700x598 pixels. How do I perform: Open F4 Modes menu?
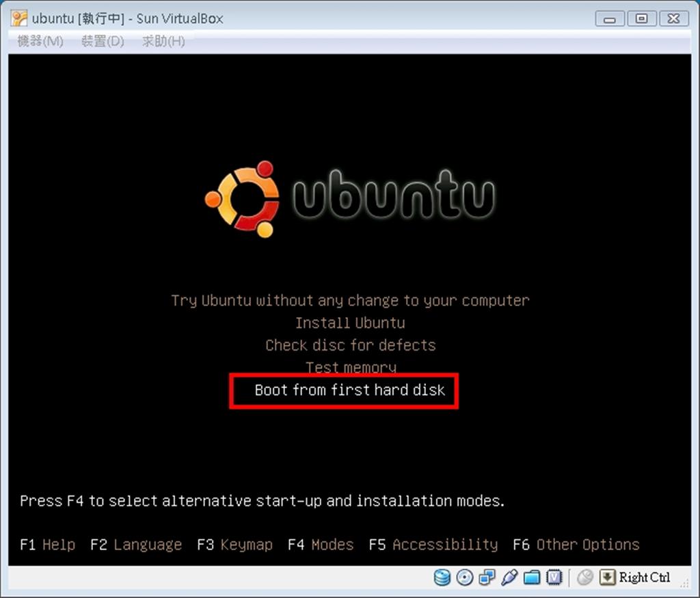[x=321, y=545]
